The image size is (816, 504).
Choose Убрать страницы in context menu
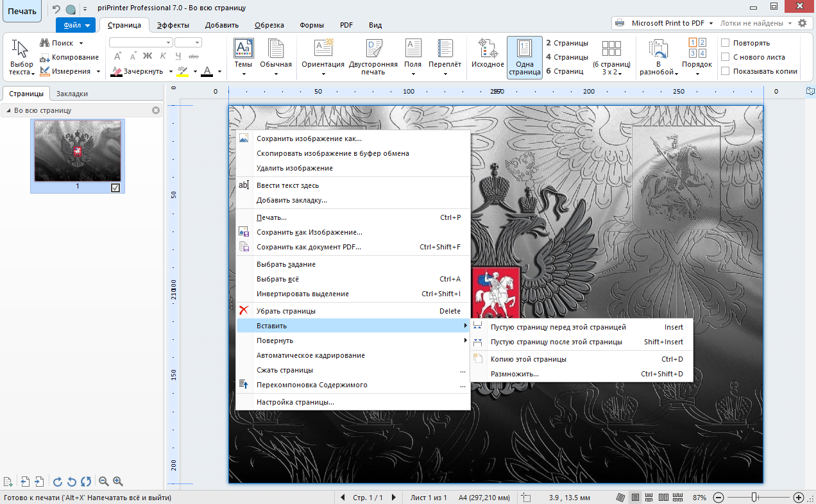pos(353,311)
